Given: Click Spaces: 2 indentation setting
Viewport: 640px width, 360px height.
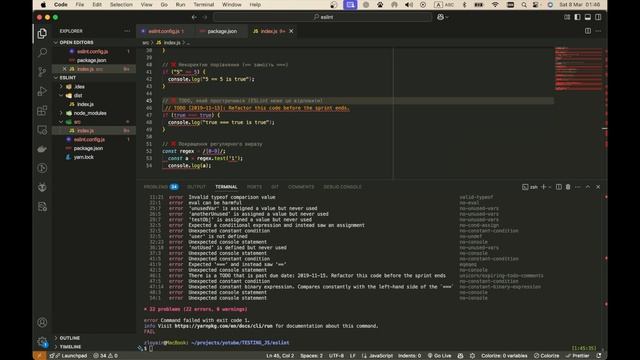Looking at the screenshot, I should tap(311, 356).
